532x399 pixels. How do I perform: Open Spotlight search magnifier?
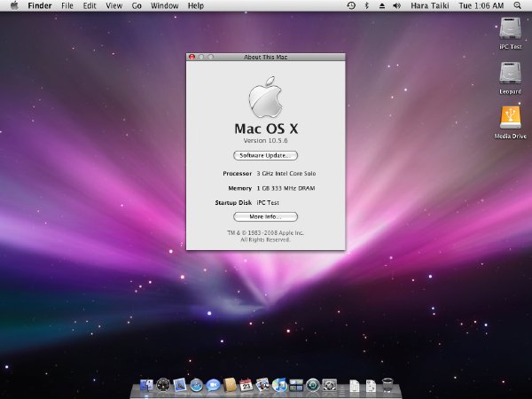tap(518, 5)
